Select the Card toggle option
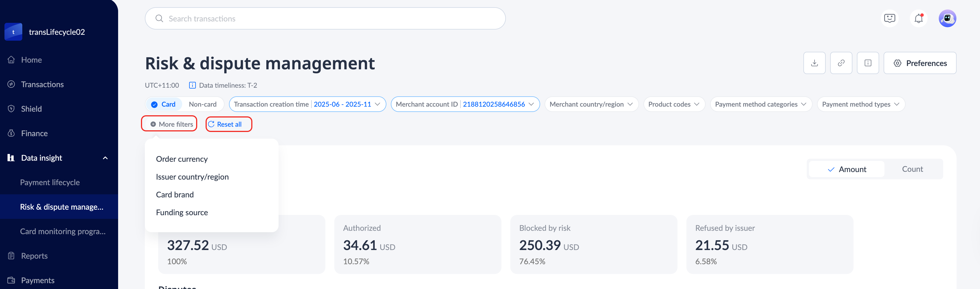The image size is (980, 289). (x=164, y=104)
